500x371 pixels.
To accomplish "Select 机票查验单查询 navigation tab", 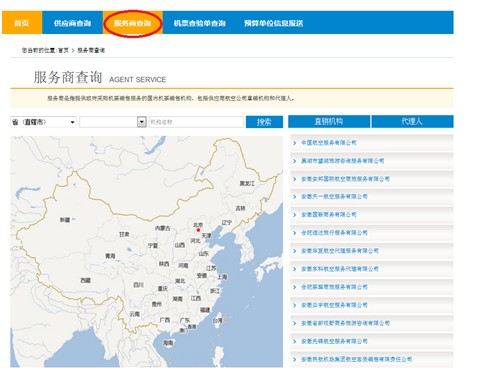I will tap(199, 23).
